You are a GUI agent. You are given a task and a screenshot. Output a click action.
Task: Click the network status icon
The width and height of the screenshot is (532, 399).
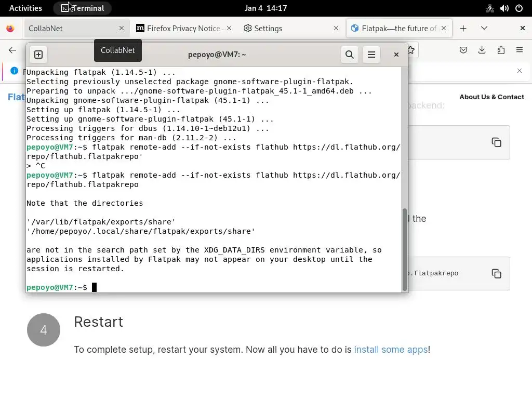[489, 8]
